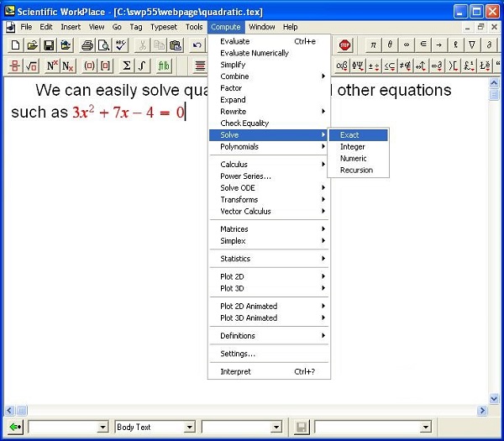
Task: Expand the Plot 2D submenu
Action: [x=269, y=276]
